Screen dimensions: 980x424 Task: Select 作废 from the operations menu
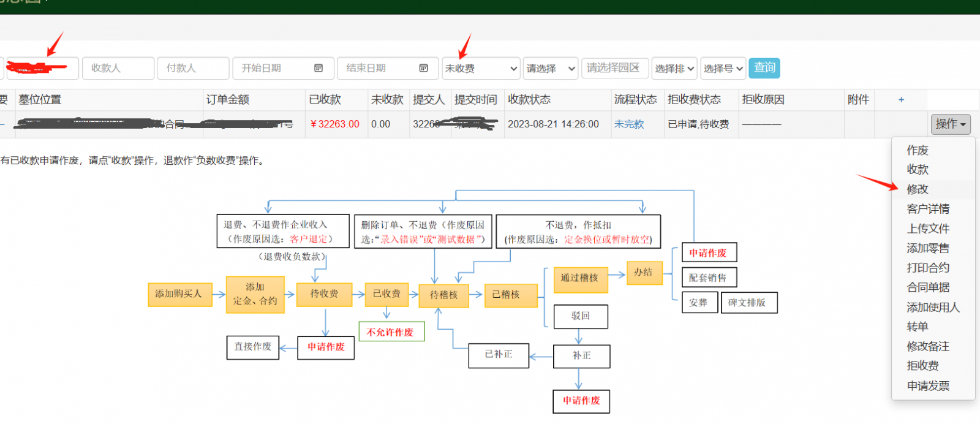pyautogui.click(x=918, y=150)
